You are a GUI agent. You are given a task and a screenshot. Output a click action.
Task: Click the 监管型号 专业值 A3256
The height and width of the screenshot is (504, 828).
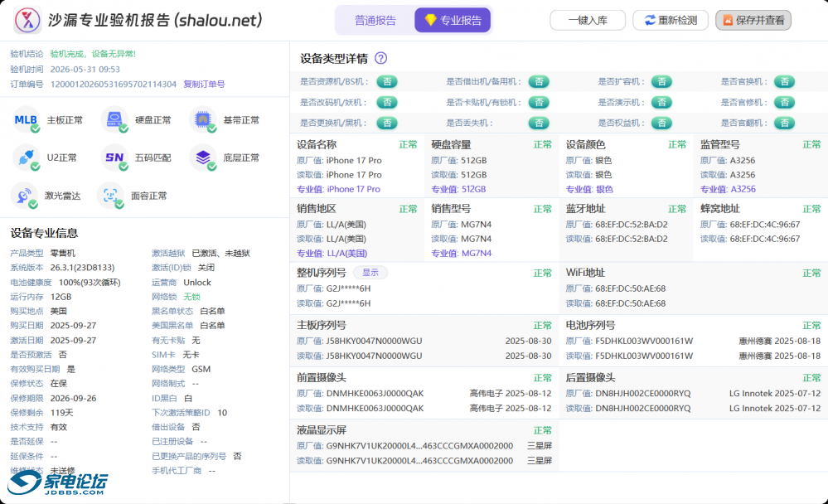click(x=743, y=189)
